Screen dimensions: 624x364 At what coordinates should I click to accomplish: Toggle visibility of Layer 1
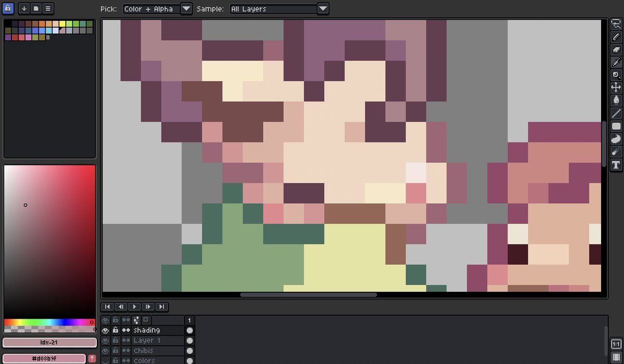106,341
